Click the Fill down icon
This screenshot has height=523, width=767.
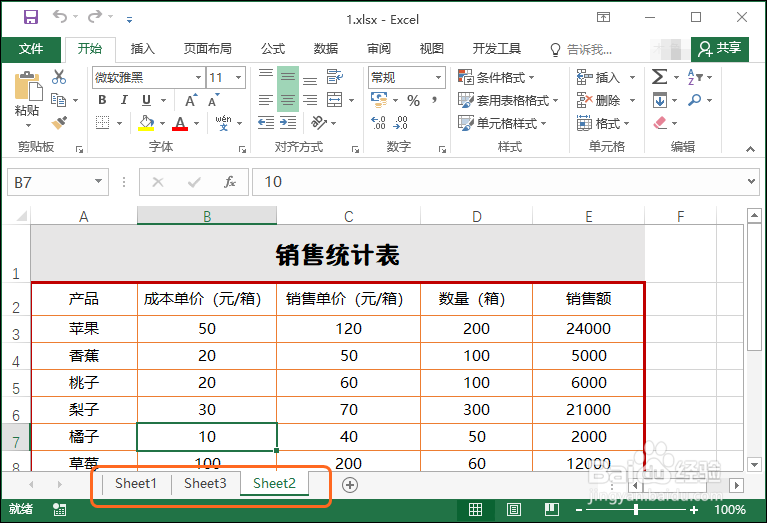(x=659, y=101)
